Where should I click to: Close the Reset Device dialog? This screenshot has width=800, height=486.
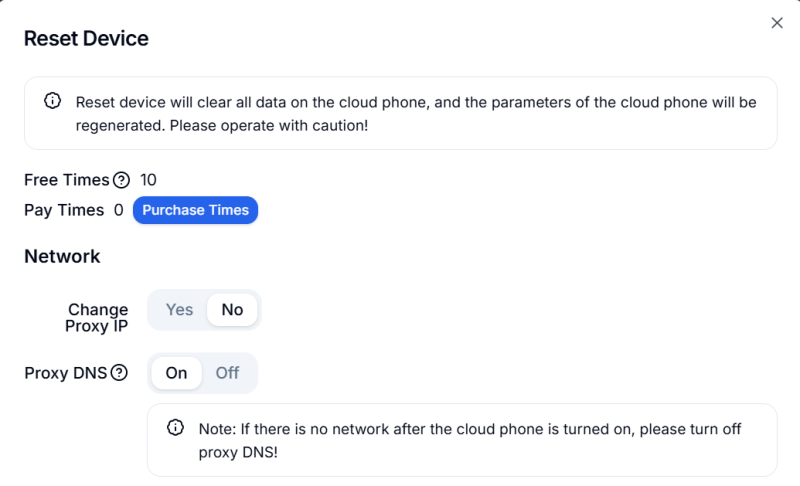click(x=777, y=23)
